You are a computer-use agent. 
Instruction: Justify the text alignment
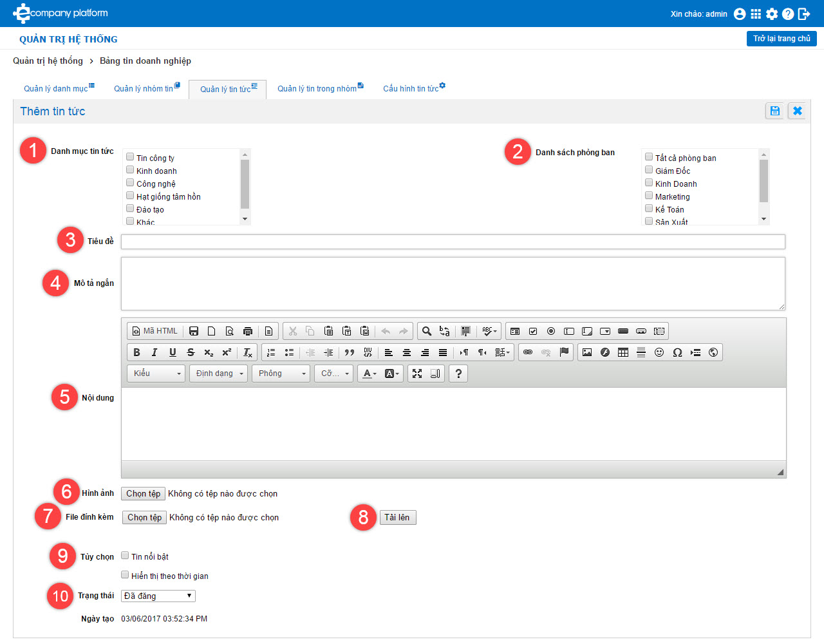pos(443,352)
